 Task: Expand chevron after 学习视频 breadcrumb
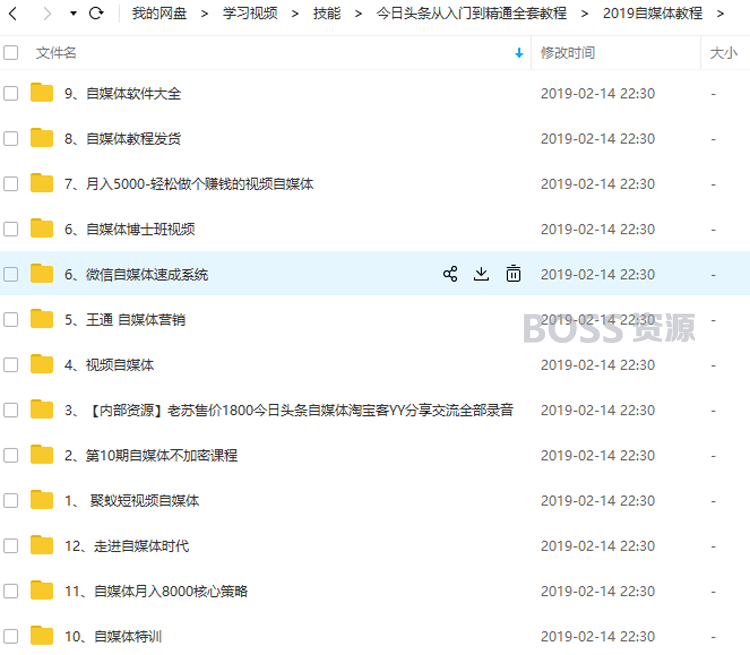click(x=295, y=14)
